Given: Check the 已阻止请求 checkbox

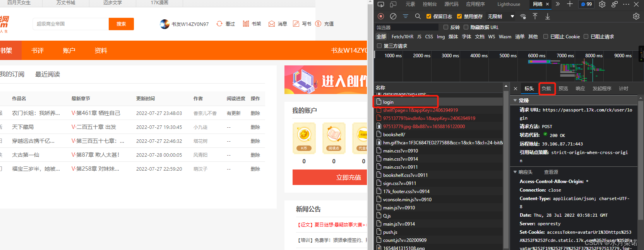Looking at the screenshot, I should [x=586, y=36].
